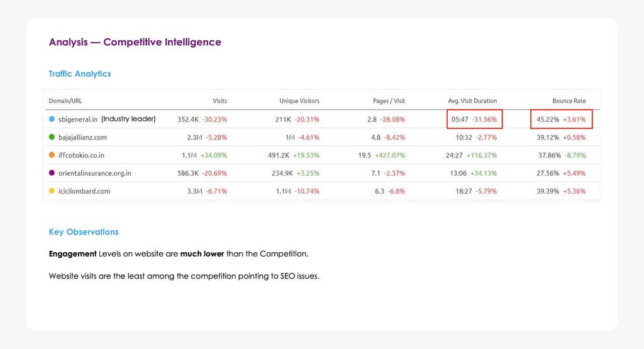Click the purple dot beside orientalinsurance.org.in
Viewport: 644px width, 349px height.
point(52,173)
